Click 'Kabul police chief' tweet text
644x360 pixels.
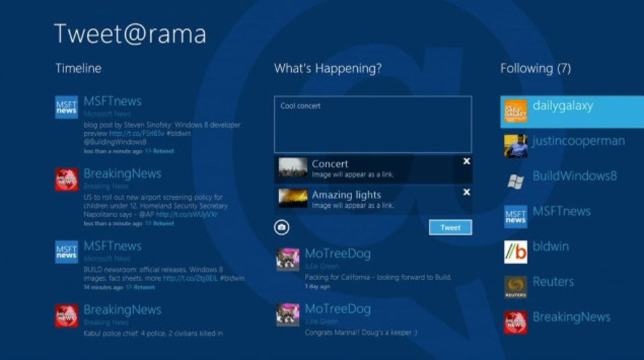click(153, 334)
